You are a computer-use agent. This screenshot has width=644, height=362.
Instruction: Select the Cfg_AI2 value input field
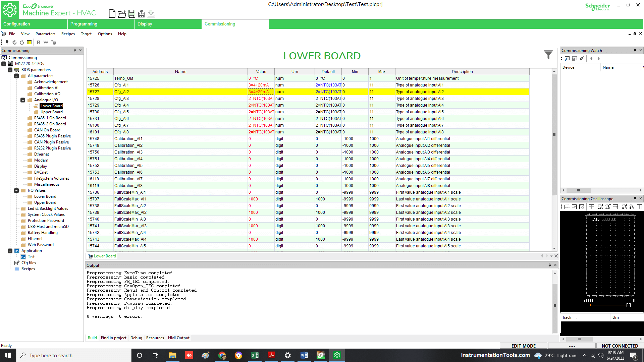[261, 92]
